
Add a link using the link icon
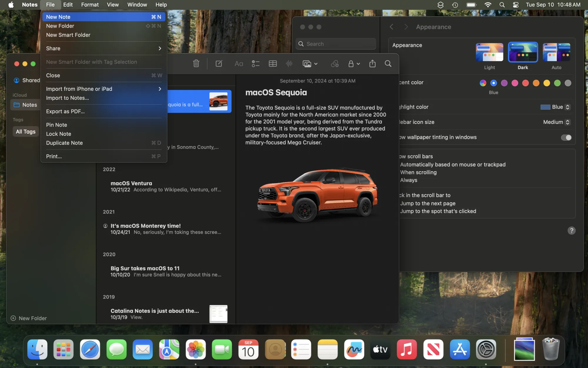(335, 64)
